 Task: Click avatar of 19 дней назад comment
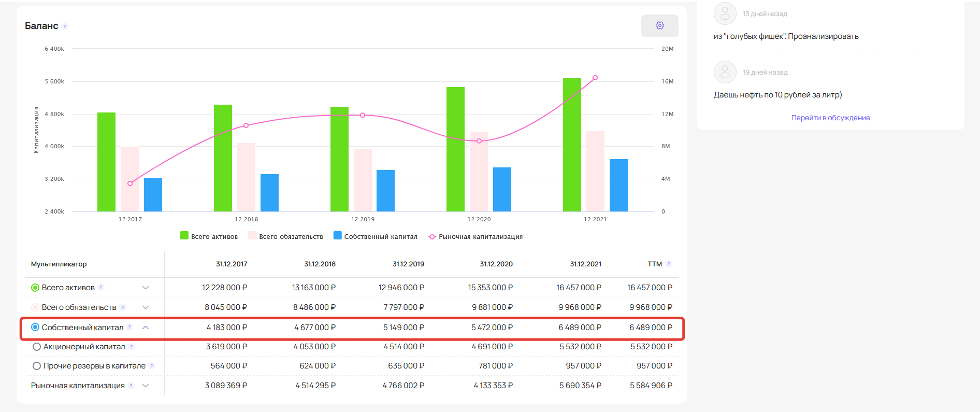[725, 72]
